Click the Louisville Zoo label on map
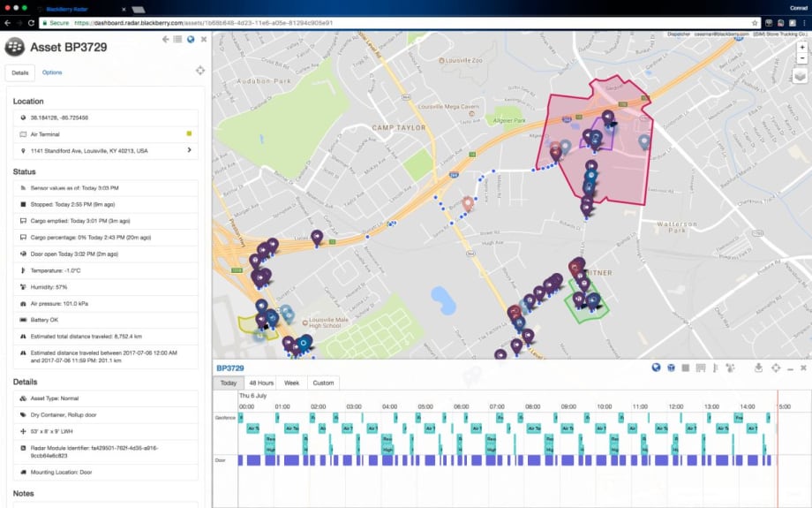This screenshot has width=812, height=508. (x=463, y=61)
